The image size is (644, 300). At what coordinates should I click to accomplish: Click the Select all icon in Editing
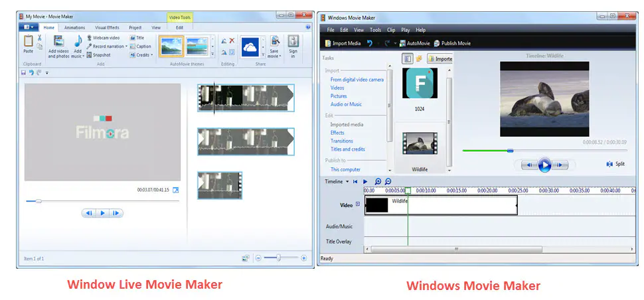[232, 52]
